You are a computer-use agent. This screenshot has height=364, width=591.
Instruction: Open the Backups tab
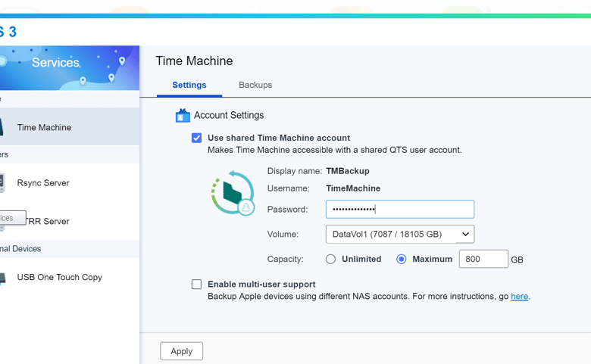pyautogui.click(x=255, y=85)
